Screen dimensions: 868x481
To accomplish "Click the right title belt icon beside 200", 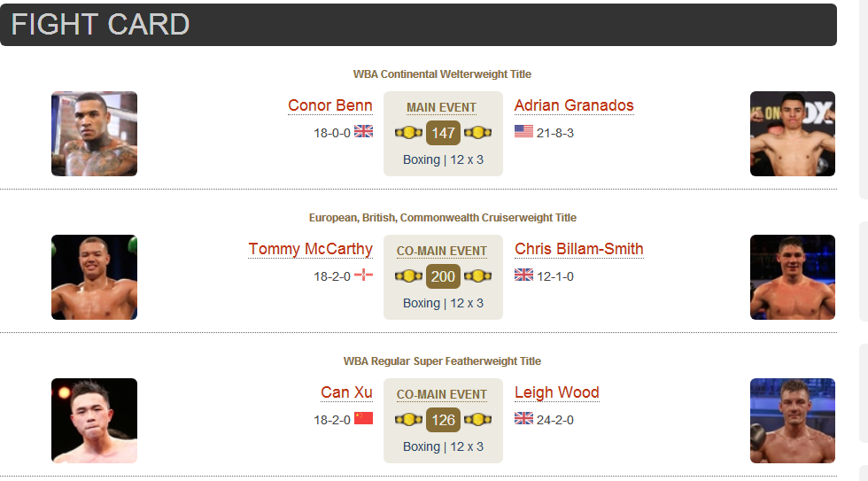I will click(477, 276).
